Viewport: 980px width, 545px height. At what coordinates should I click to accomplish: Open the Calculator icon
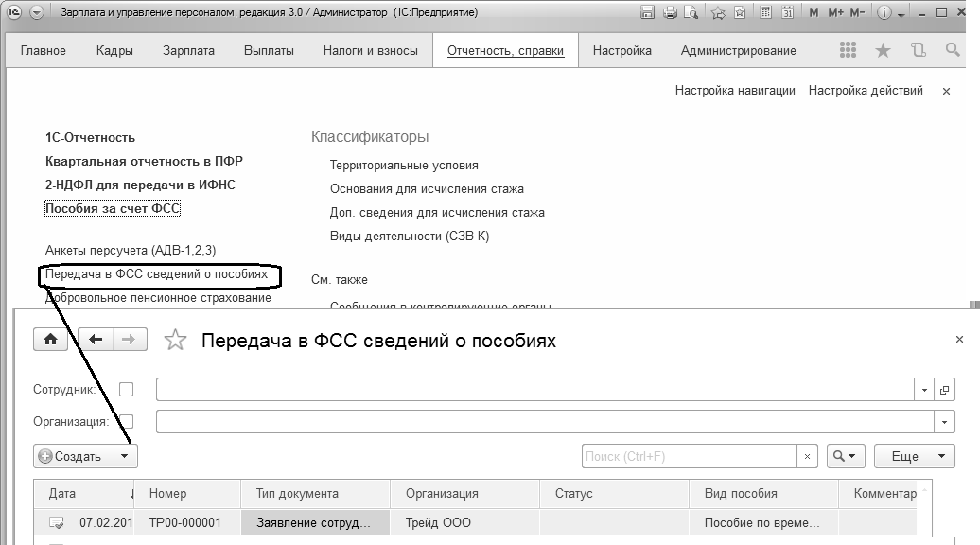765,12
